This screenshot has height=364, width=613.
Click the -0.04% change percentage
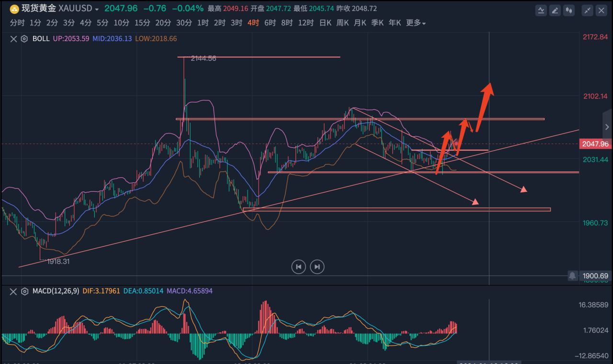tap(188, 9)
